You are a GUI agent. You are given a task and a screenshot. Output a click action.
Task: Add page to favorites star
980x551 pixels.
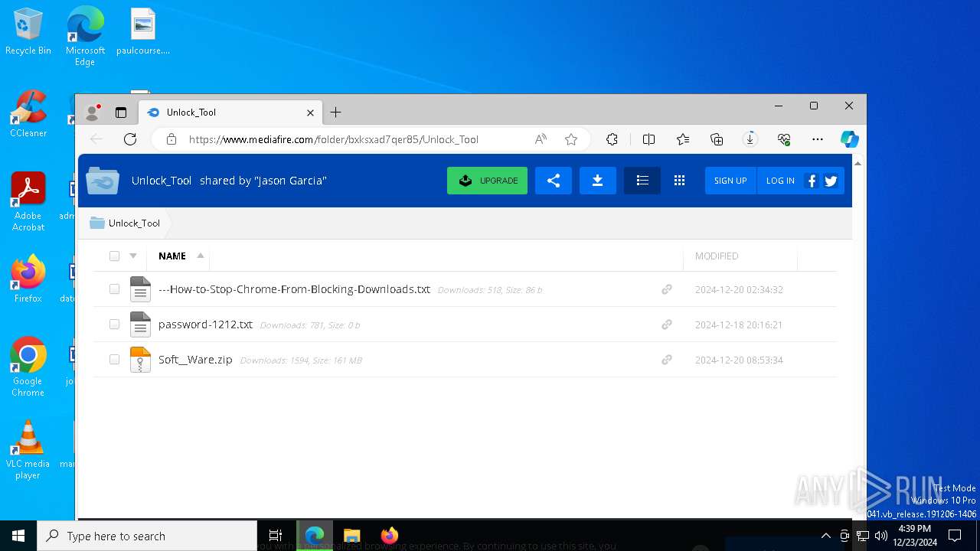571,139
